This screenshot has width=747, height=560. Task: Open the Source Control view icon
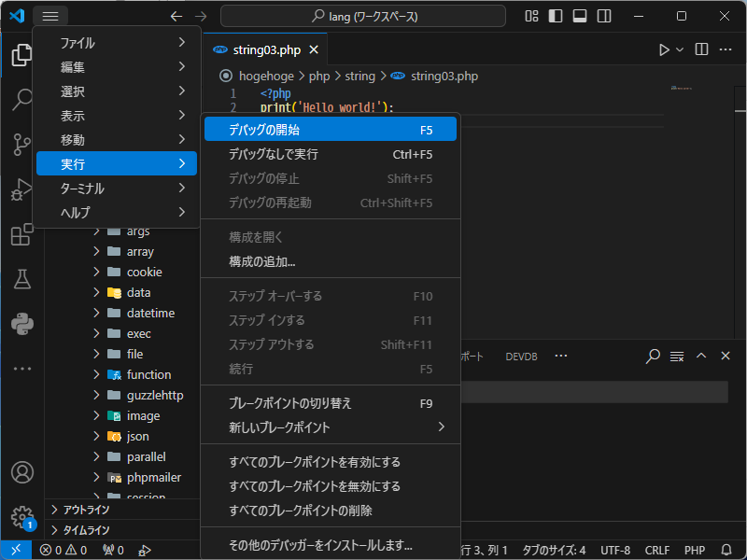pyautogui.click(x=21, y=144)
